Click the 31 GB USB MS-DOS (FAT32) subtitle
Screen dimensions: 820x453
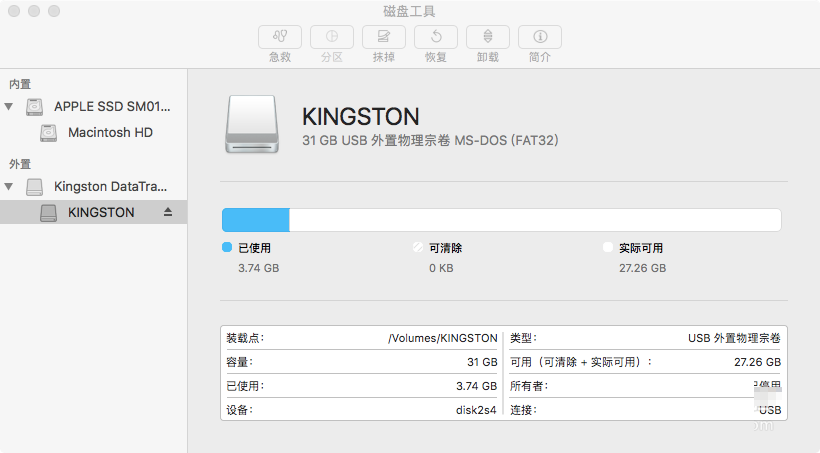[x=430, y=141]
